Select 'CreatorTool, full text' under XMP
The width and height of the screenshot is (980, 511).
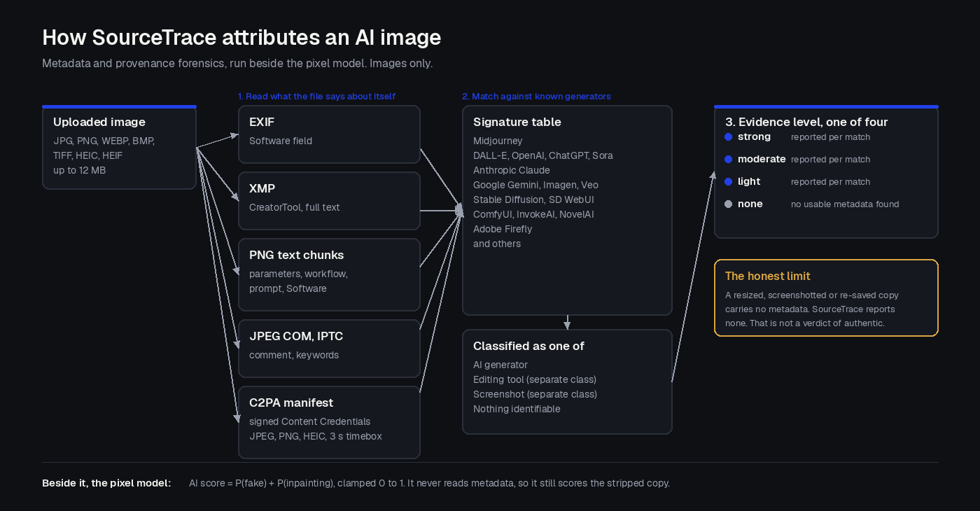[x=295, y=207]
